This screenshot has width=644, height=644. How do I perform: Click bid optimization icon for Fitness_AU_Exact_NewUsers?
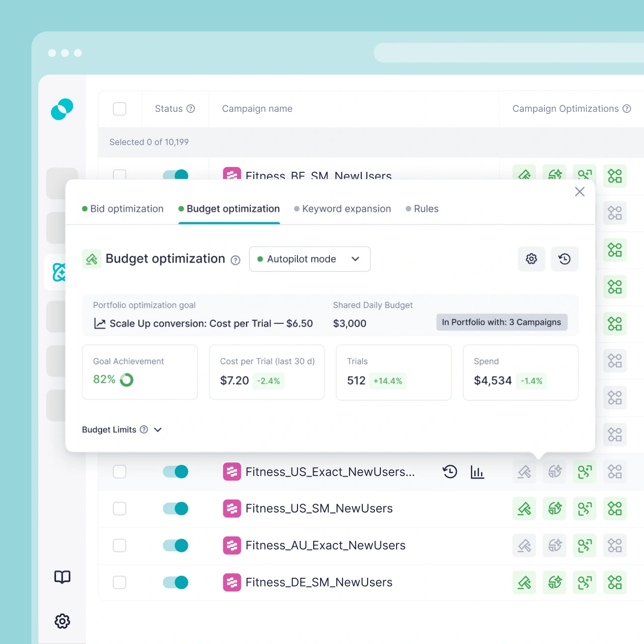pyautogui.click(x=525, y=545)
